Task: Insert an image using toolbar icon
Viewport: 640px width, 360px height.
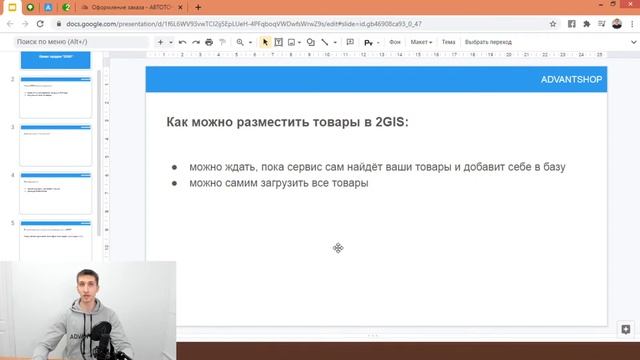Action: tap(291, 42)
